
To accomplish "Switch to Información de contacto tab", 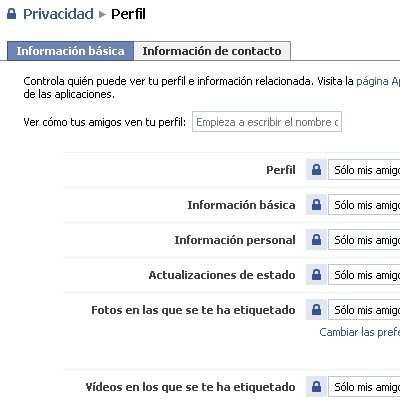I will pyautogui.click(x=212, y=51).
